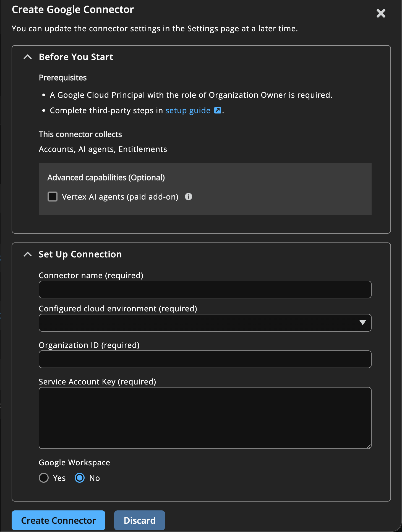Screen dimensions: 402x532
Task: Open the setup guide link
Action: point(188,110)
